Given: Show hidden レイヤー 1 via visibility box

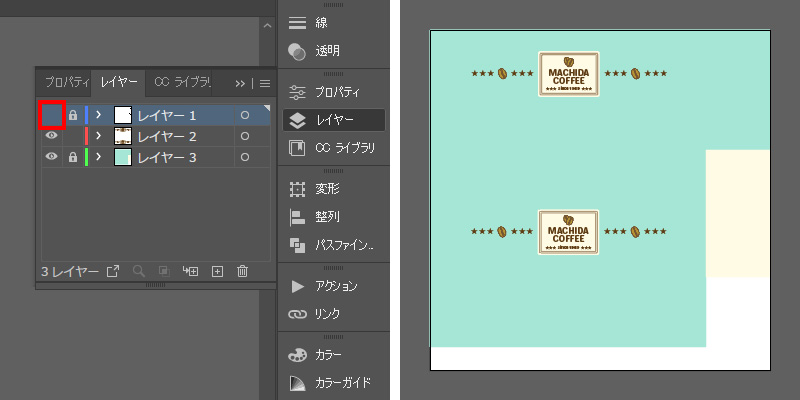Looking at the screenshot, I should 51,115.
